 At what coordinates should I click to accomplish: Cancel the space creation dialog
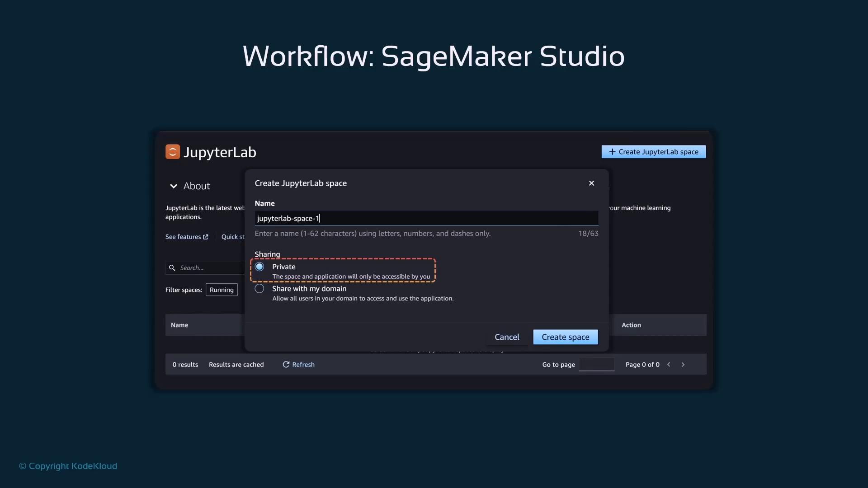coord(507,337)
